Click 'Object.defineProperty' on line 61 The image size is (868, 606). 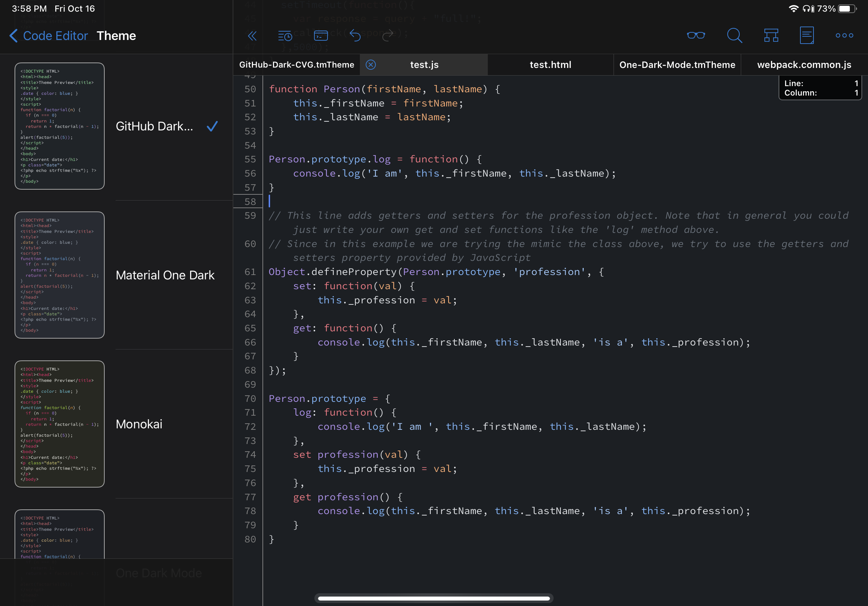click(x=333, y=272)
